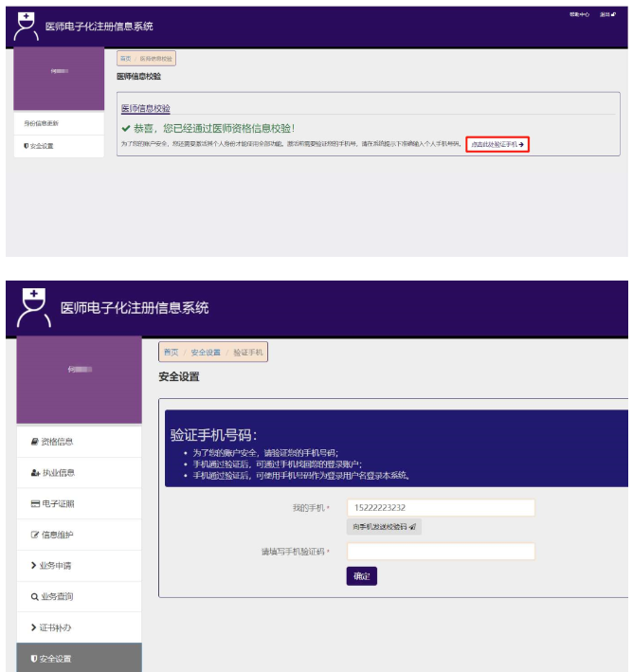Click the red-boxed 点击此处验证手机 button
Image resolution: width=633 pixels, height=672 pixels.
pos(497,144)
